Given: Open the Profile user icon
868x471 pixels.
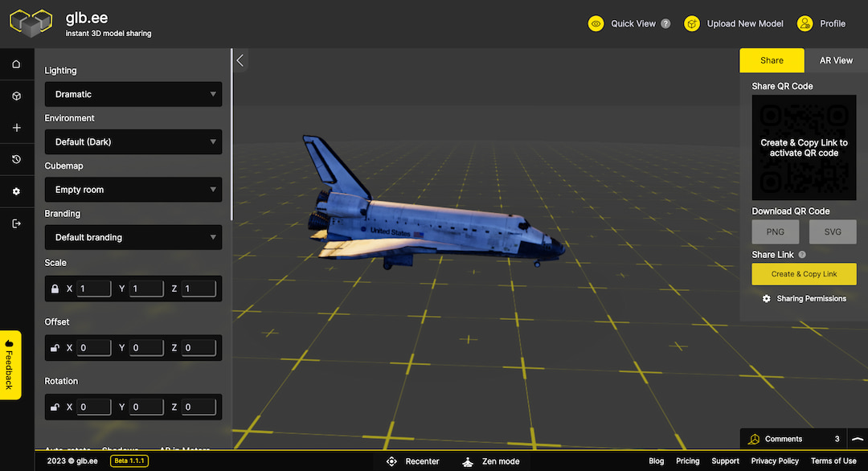Looking at the screenshot, I should coord(805,24).
